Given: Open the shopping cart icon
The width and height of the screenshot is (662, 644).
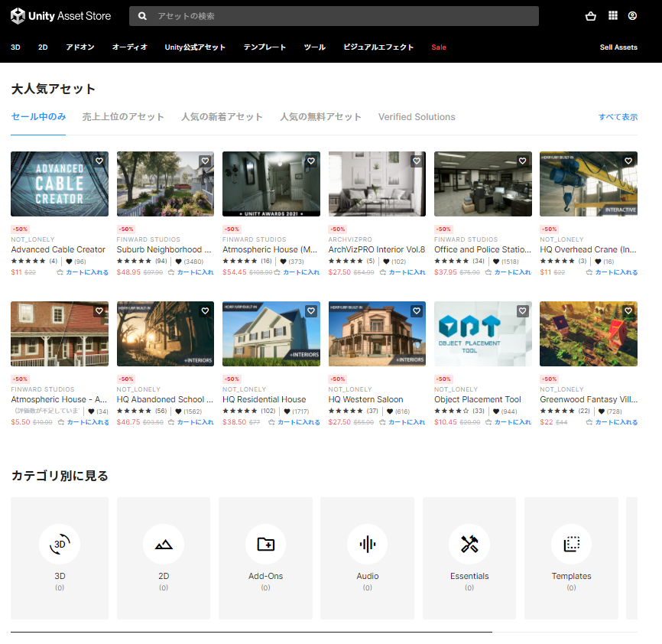Looking at the screenshot, I should coord(591,16).
